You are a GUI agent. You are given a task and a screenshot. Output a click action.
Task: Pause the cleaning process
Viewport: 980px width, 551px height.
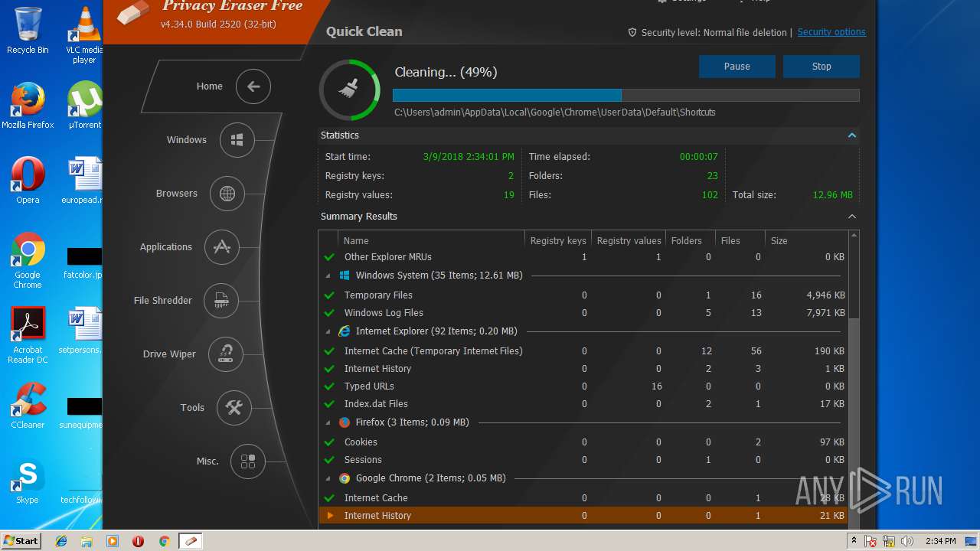[x=737, y=67]
